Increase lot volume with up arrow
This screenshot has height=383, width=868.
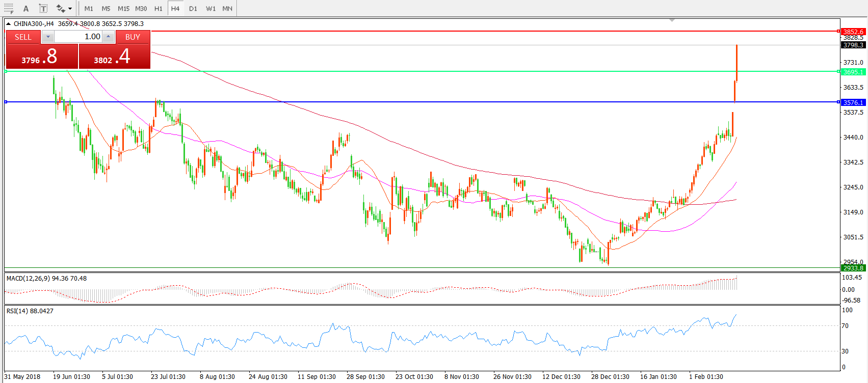(x=109, y=37)
